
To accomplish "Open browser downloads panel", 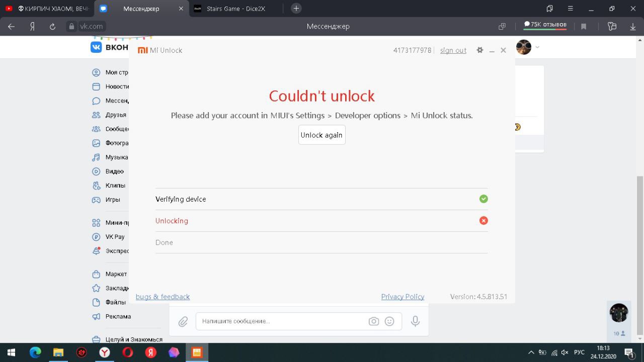I will [x=633, y=26].
